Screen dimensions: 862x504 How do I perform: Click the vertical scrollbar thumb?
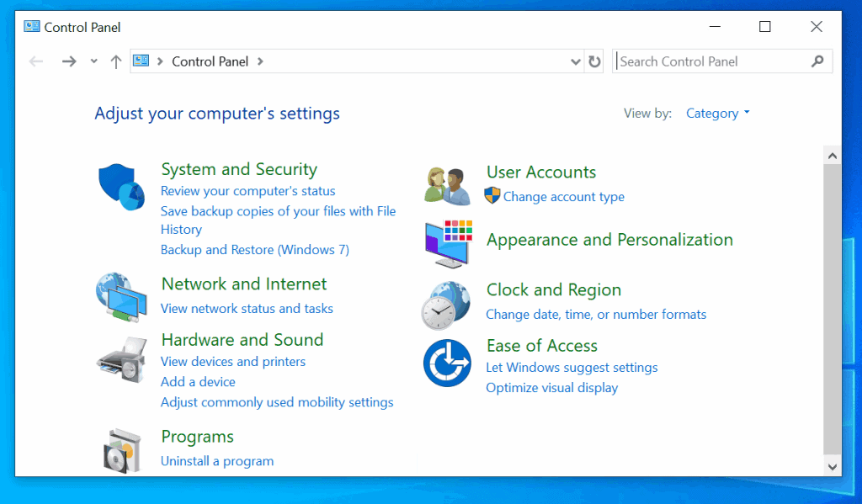pos(833,310)
